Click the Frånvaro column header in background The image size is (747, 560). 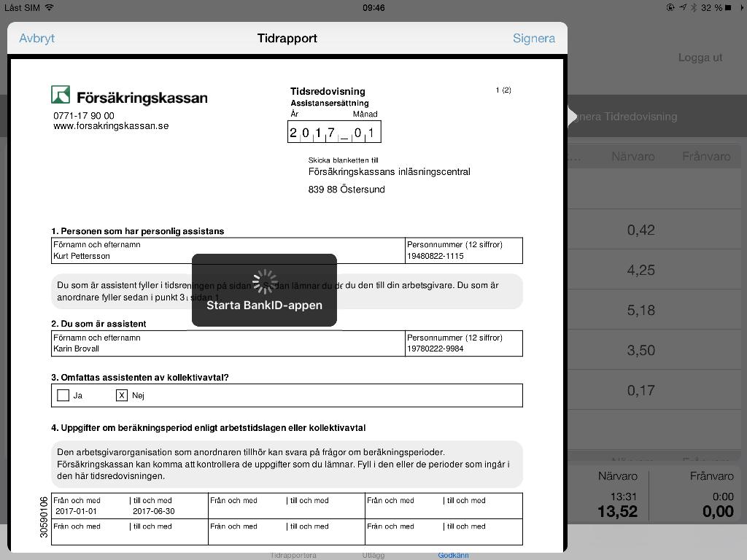point(706,156)
